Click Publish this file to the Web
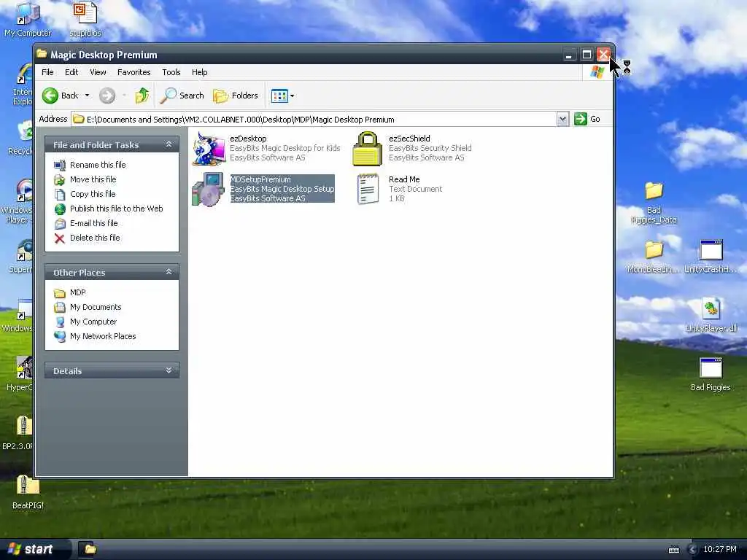This screenshot has width=747, height=560. [116, 209]
